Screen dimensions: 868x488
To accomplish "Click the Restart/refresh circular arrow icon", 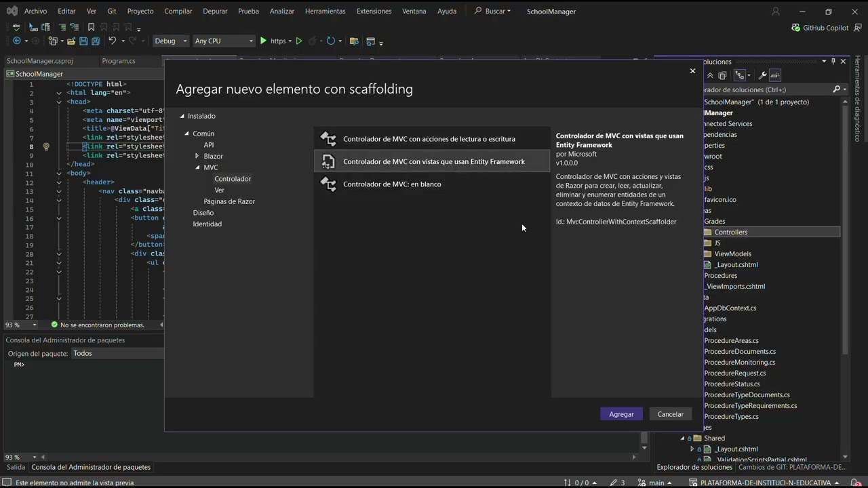I will 330,41.
